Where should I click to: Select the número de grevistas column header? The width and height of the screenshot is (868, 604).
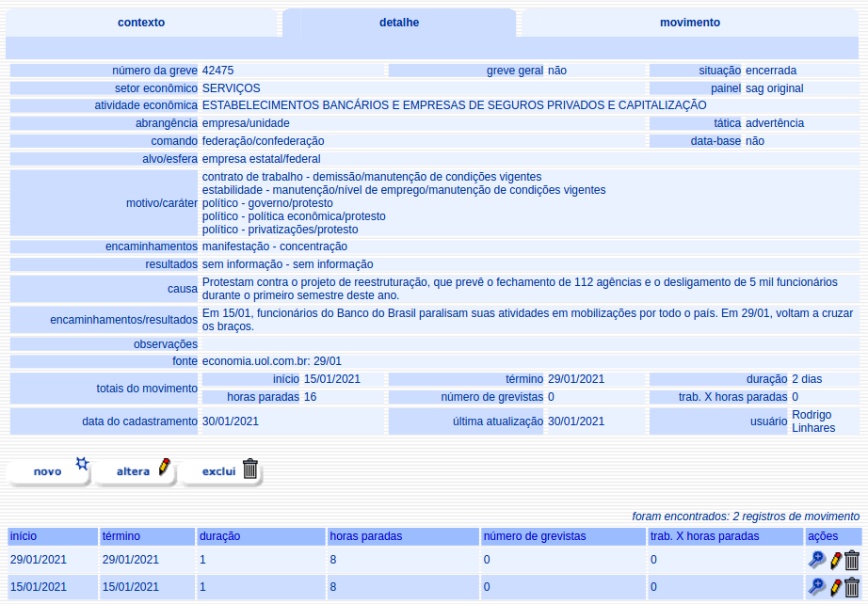point(564,536)
